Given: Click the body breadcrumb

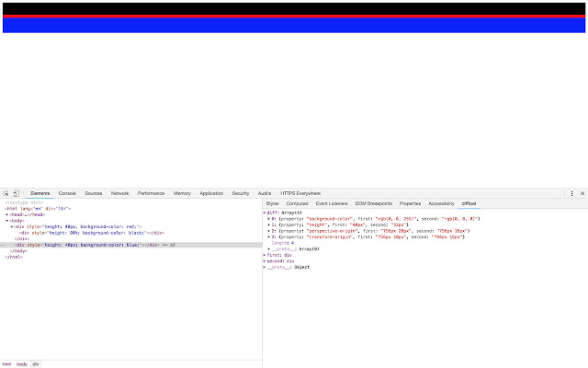Looking at the screenshot, I should point(22,364).
